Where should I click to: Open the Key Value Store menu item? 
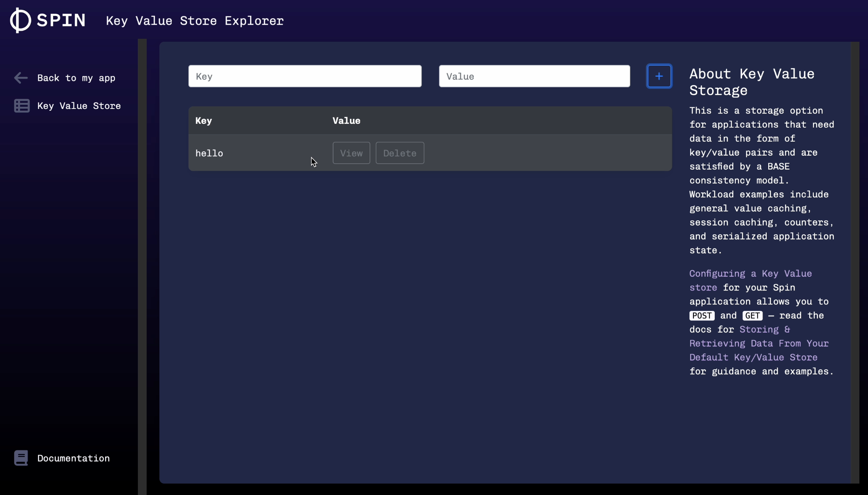(79, 106)
